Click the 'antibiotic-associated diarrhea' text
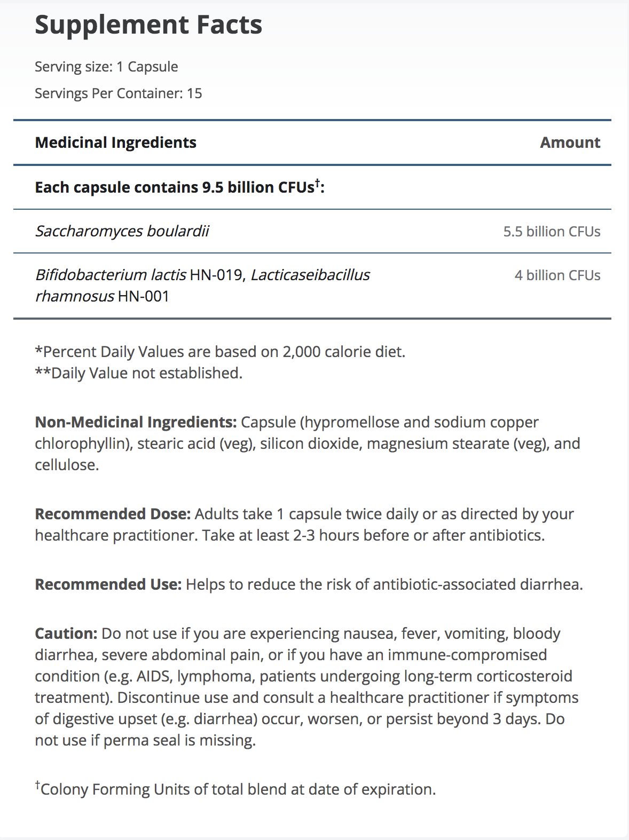The width and height of the screenshot is (629, 840). [x=476, y=584]
